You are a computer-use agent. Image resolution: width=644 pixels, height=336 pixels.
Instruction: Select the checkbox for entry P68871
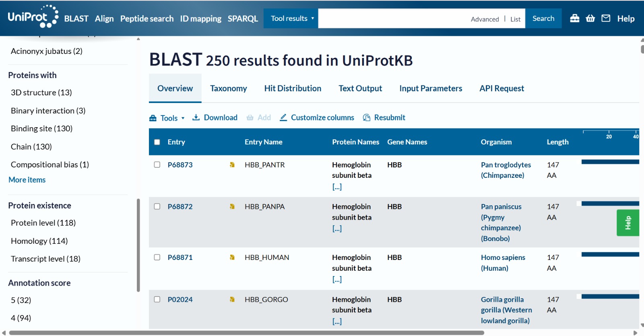click(157, 258)
